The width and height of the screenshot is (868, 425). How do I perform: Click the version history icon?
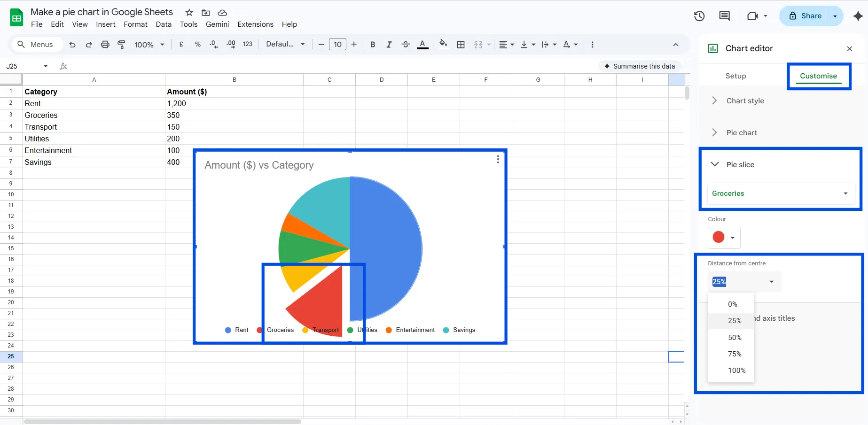coord(699,15)
